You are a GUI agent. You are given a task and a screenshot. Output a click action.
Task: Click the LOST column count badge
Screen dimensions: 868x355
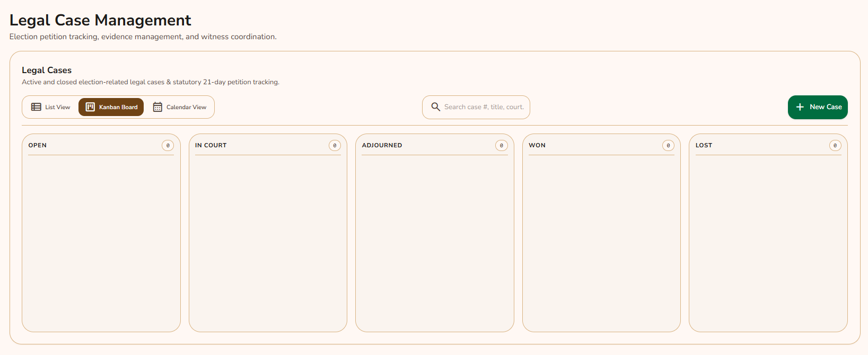pyautogui.click(x=835, y=145)
